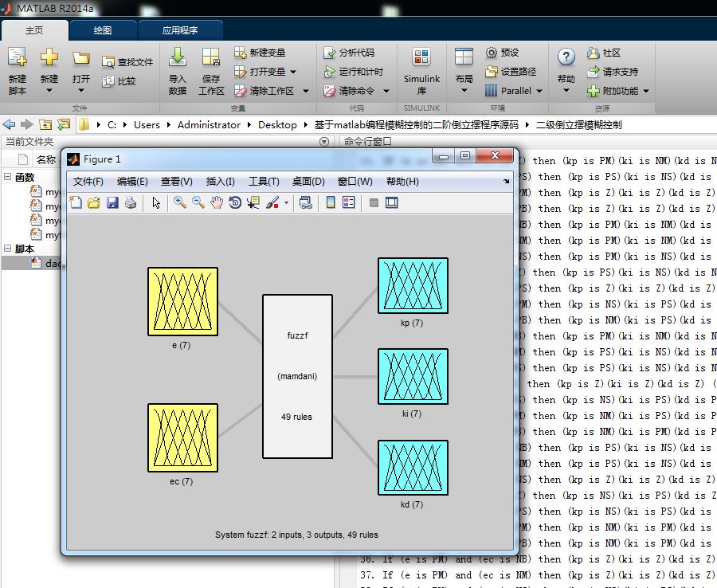717x588 pixels.
Task: Expand Clear Workspace (清除工作区) dropdown
Action: (306, 91)
